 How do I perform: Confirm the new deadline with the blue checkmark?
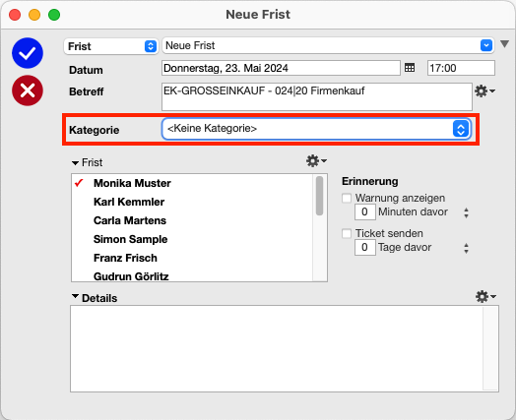coord(28,53)
